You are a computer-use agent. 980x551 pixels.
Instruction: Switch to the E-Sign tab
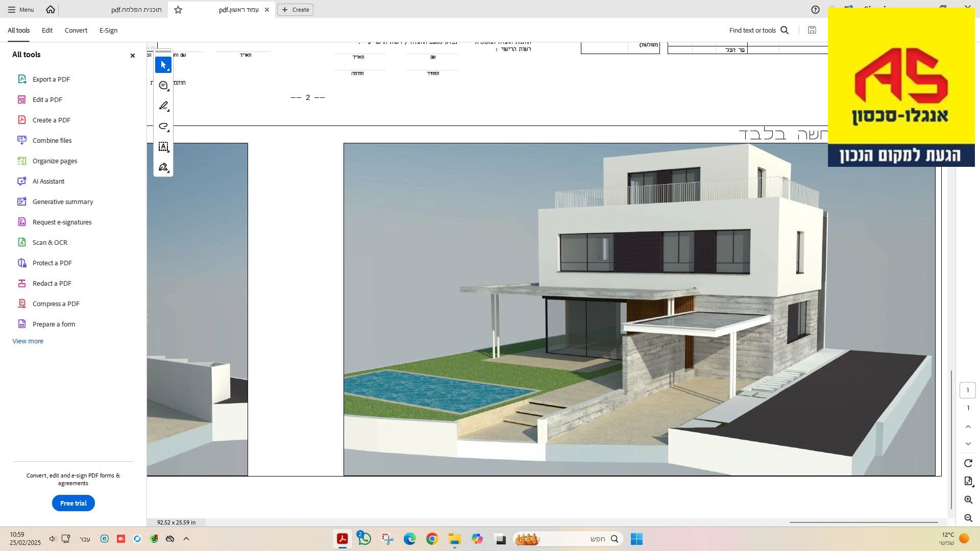coord(108,30)
